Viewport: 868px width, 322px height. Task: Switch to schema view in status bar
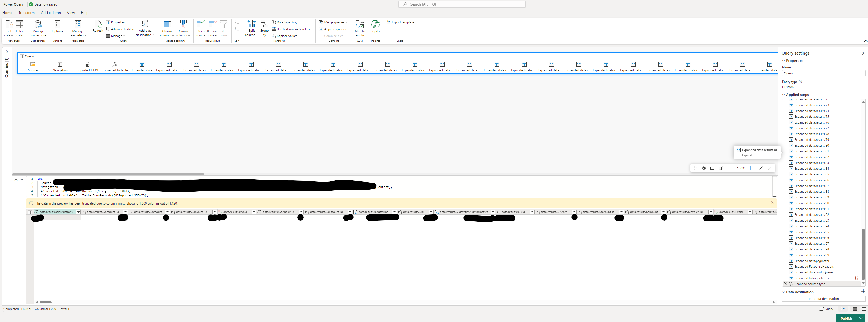coord(864,309)
